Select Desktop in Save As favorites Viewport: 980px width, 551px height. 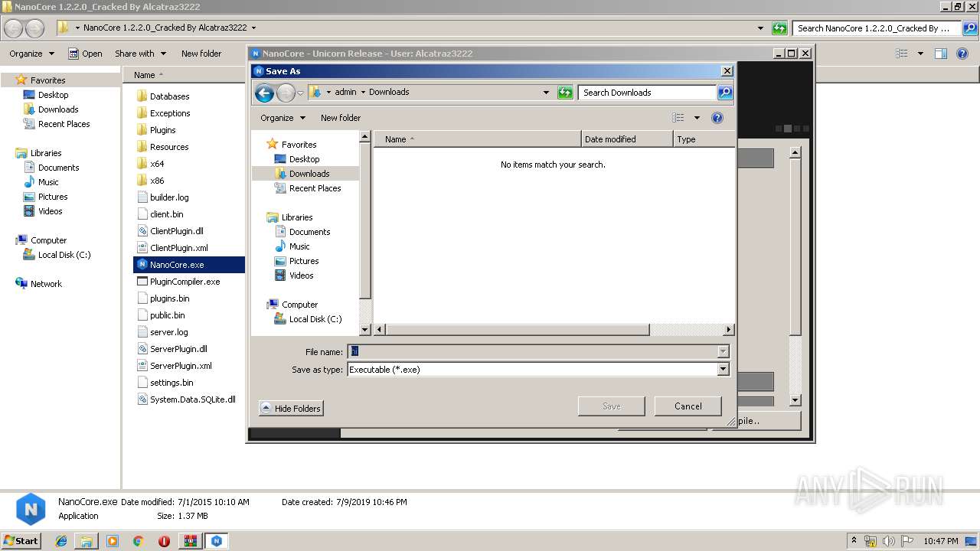304,159
